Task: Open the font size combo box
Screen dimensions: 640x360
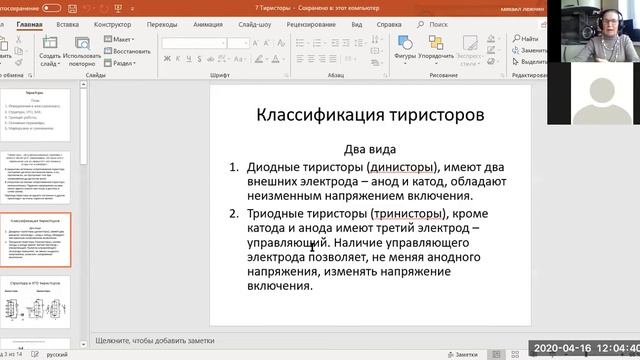Action: point(238,43)
